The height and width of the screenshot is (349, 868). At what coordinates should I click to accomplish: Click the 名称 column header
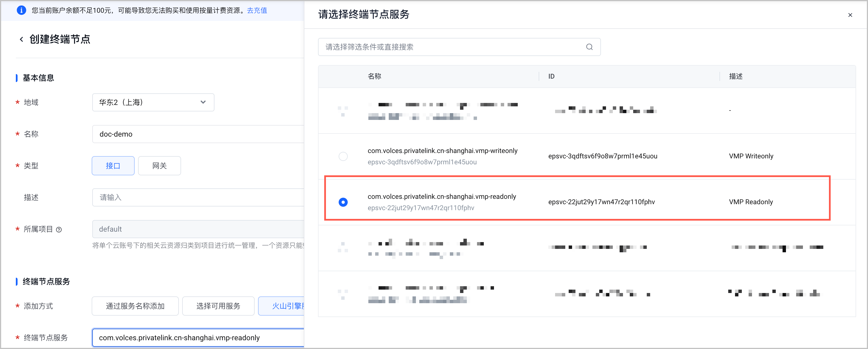[374, 76]
